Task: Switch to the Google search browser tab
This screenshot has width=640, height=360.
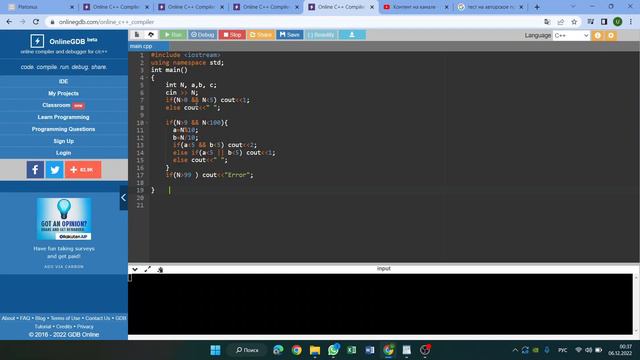Action: (490, 7)
